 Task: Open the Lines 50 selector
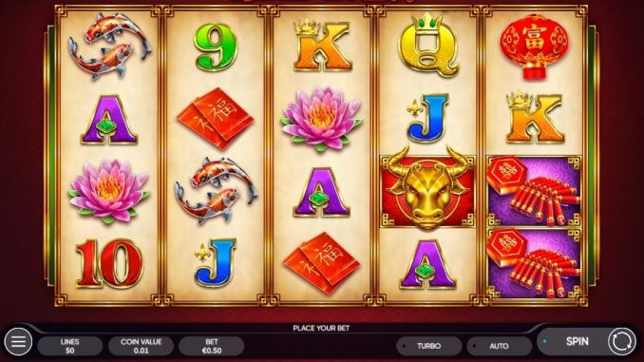70,346
